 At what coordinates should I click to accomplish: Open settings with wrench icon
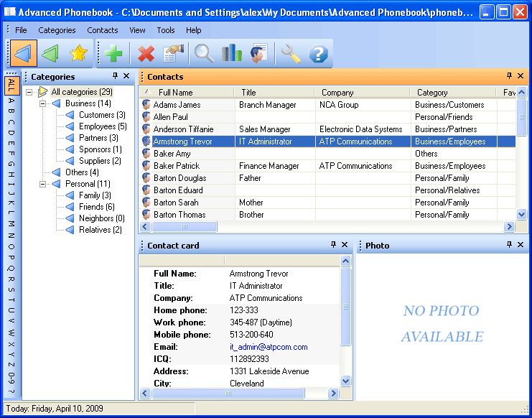(291, 54)
